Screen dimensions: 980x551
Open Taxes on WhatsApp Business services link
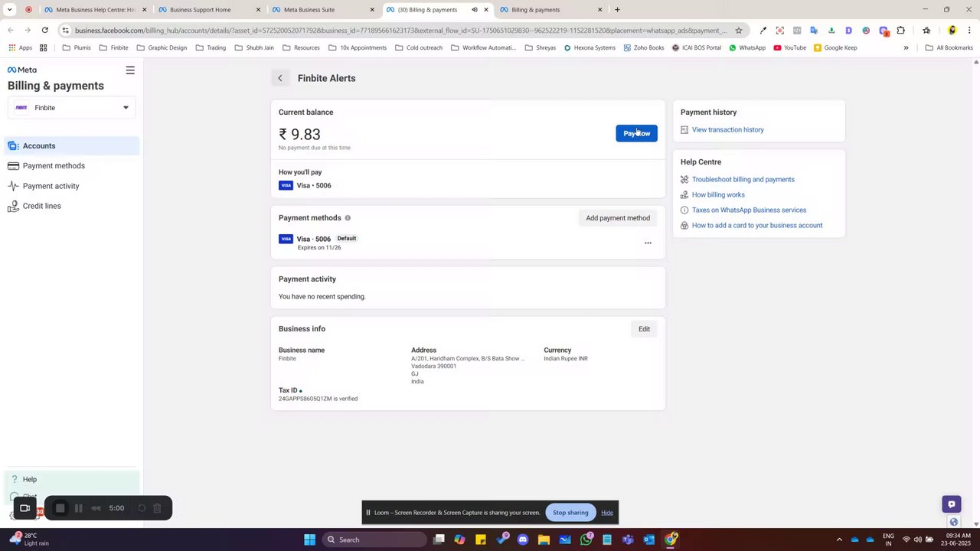pos(749,210)
